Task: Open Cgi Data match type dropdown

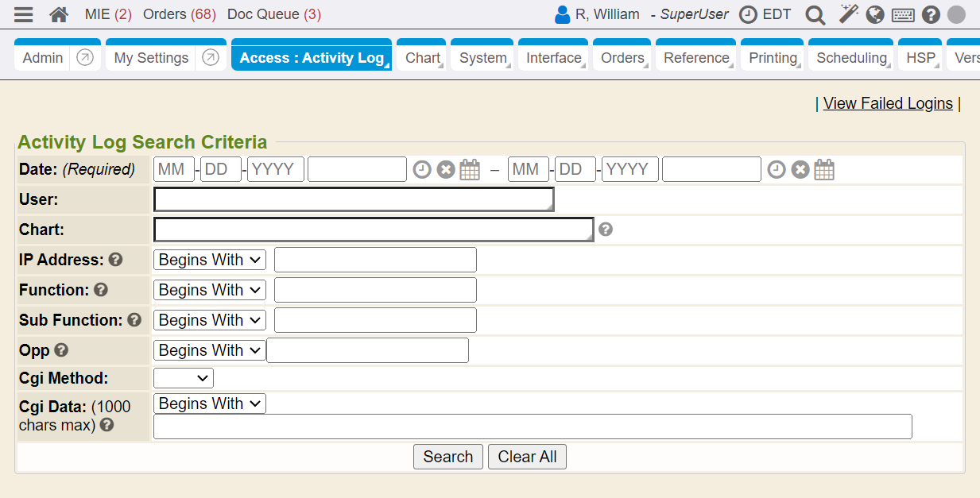Action: point(210,403)
